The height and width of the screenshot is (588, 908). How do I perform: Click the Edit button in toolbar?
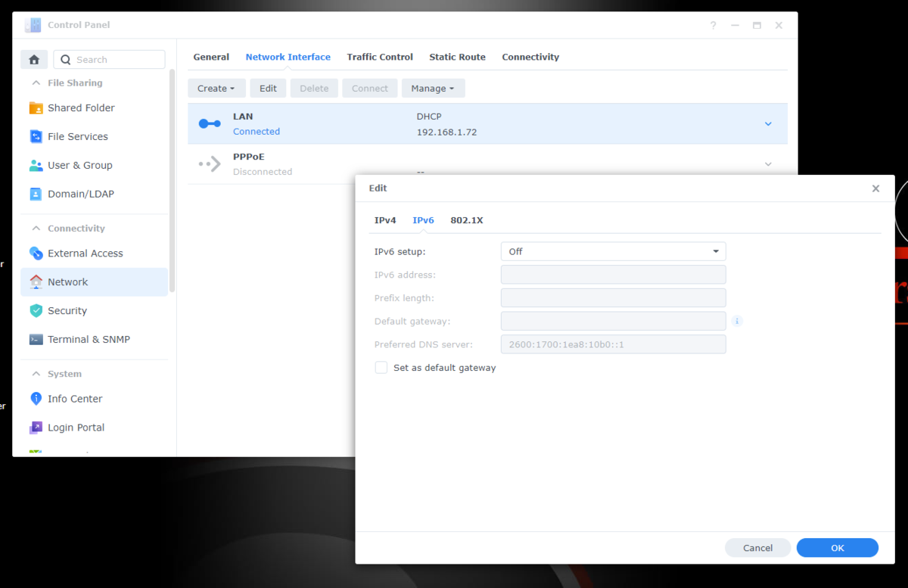click(x=268, y=89)
